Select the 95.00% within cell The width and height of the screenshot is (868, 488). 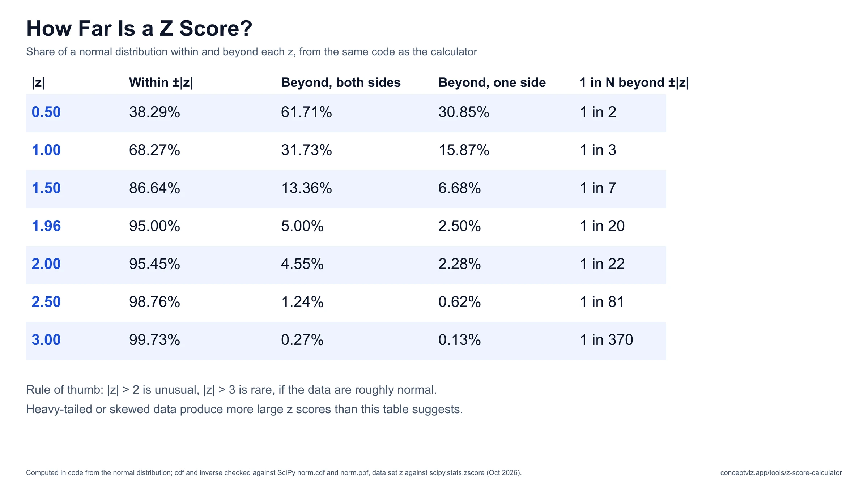pos(154,226)
